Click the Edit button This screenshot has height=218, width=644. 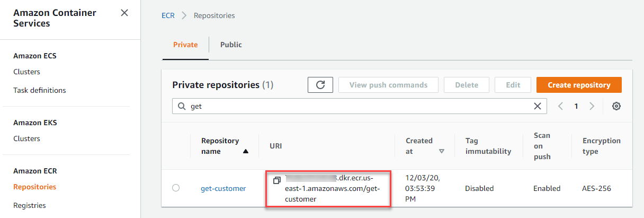(x=513, y=85)
